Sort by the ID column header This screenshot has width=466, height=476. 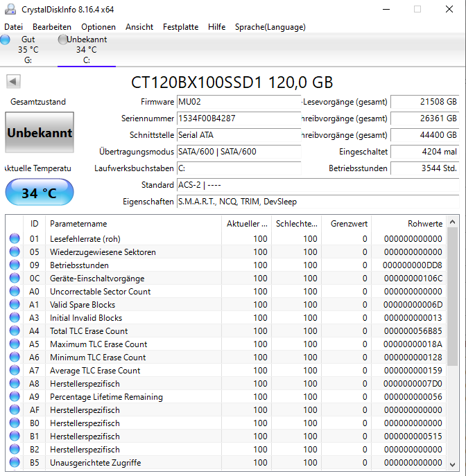[35, 224]
